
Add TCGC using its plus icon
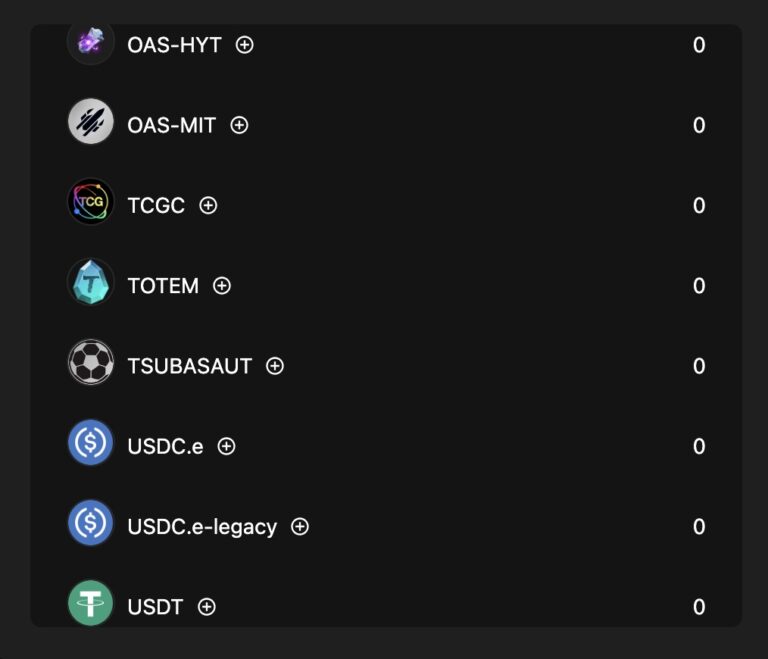pos(208,205)
